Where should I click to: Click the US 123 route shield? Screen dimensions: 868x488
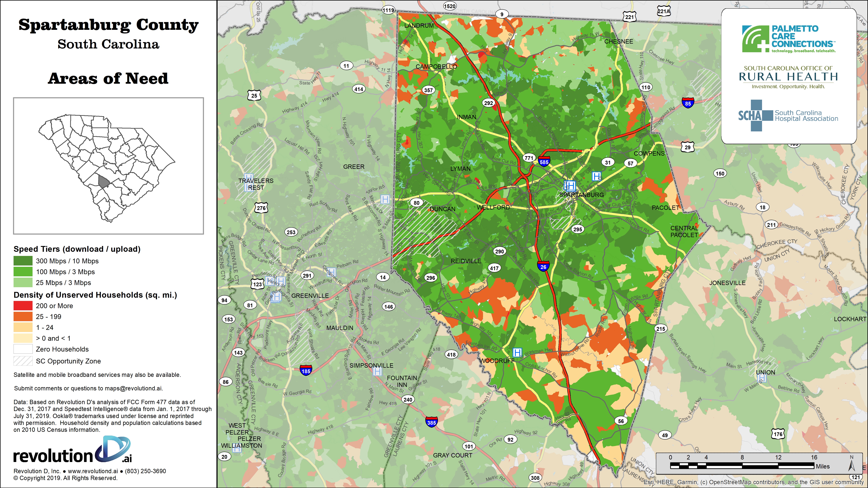tap(258, 284)
